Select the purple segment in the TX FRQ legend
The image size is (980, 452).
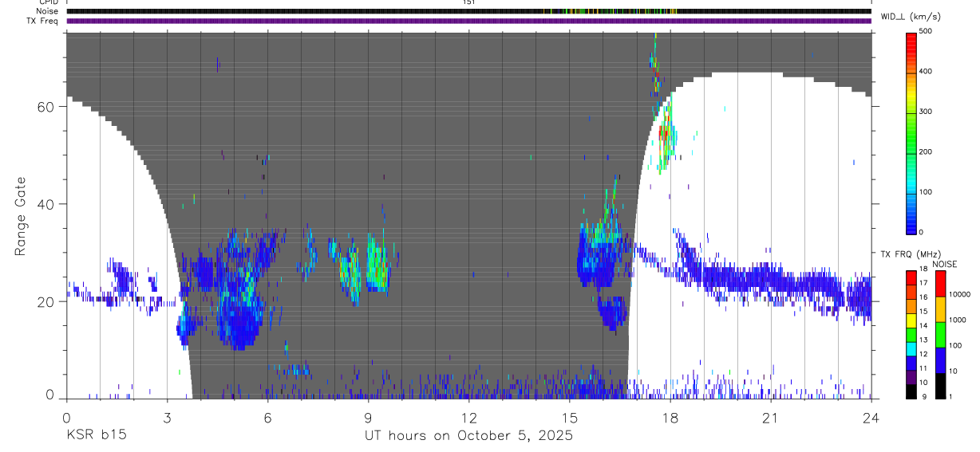click(x=911, y=378)
